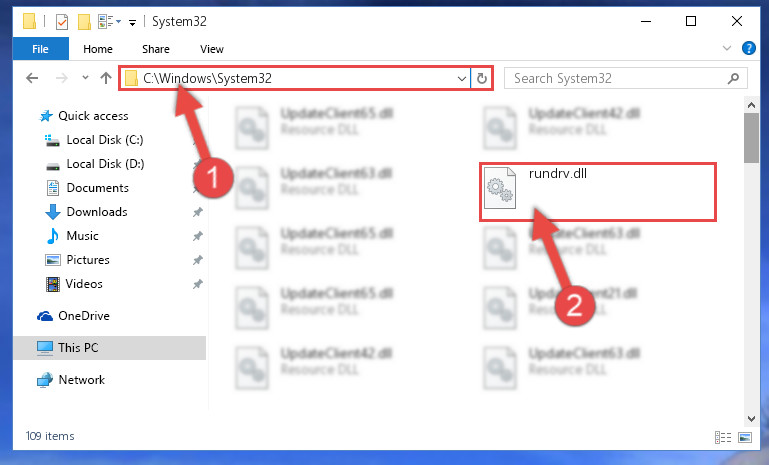The image size is (769, 465).
Task: Switch to large thumbnails view icon
Action: coord(744,437)
